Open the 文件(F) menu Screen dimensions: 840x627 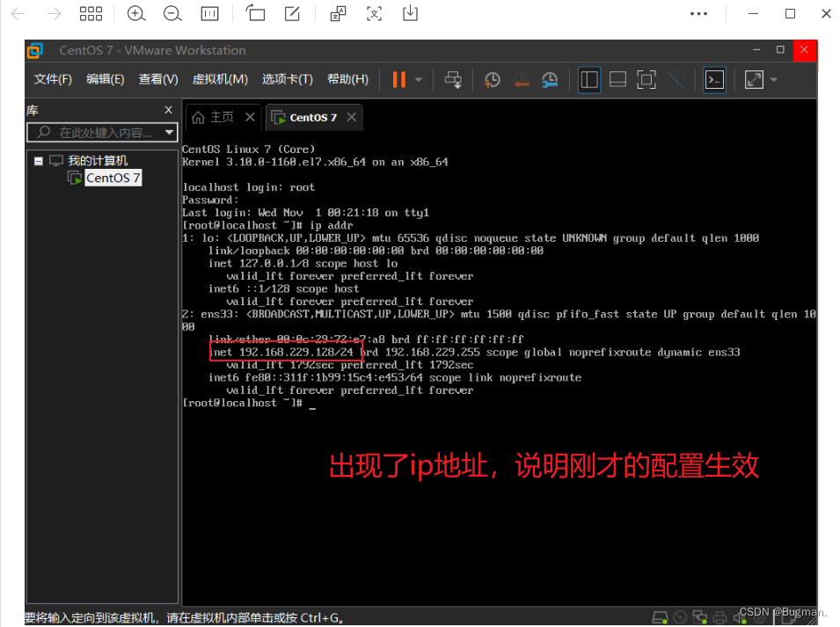53,79
